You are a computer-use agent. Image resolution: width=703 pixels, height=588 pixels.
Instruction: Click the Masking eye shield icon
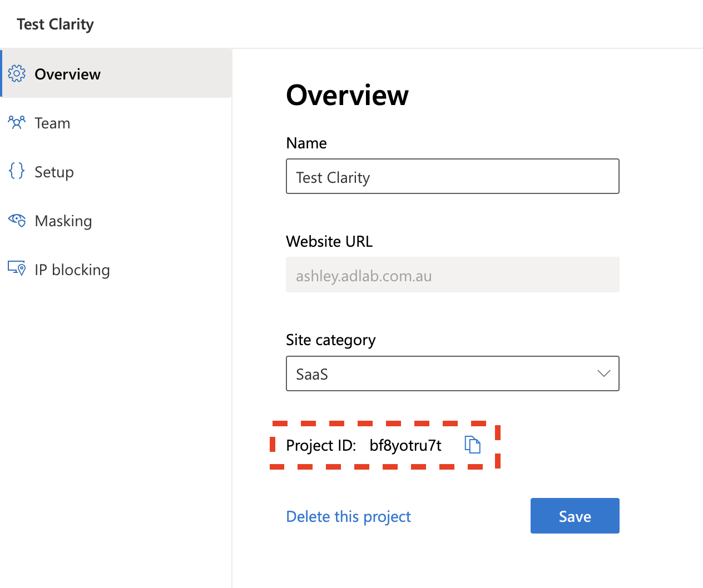click(17, 220)
